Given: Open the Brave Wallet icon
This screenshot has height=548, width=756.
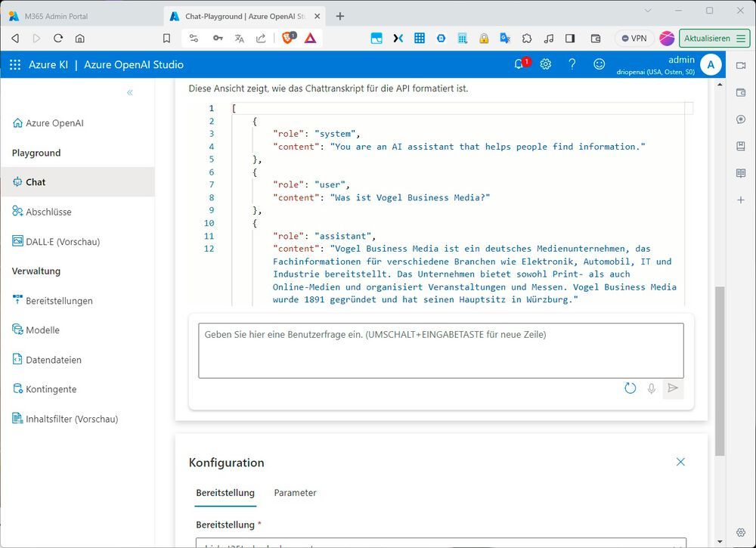Looking at the screenshot, I should [596, 38].
